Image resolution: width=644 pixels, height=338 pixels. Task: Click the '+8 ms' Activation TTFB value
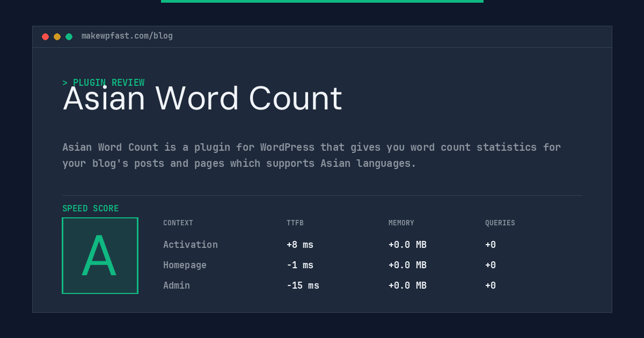tap(300, 245)
